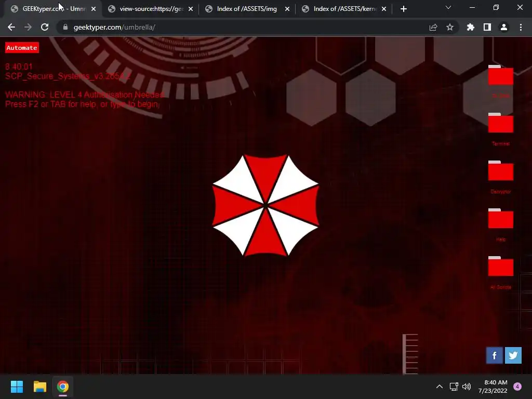This screenshot has height=399, width=532.
Task: Close the GEEKtyper.com tab
Action: coord(94,9)
